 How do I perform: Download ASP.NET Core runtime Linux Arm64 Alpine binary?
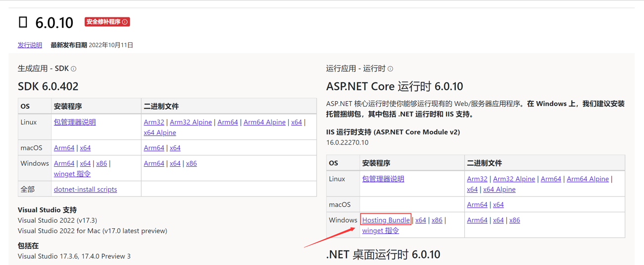click(x=588, y=179)
